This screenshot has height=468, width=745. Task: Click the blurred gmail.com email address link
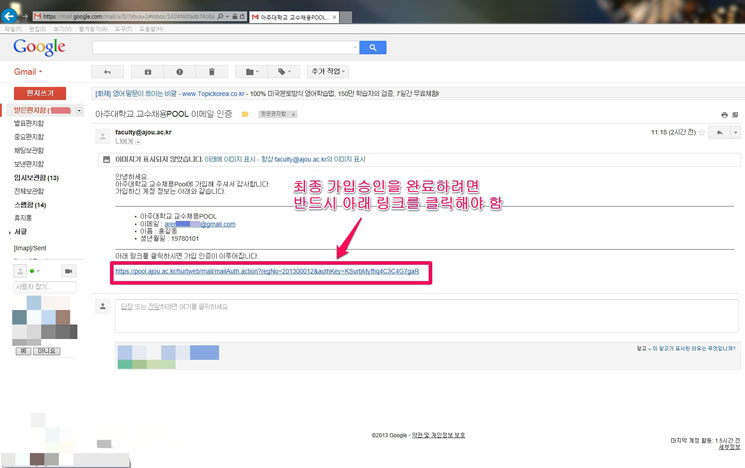pos(200,224)
